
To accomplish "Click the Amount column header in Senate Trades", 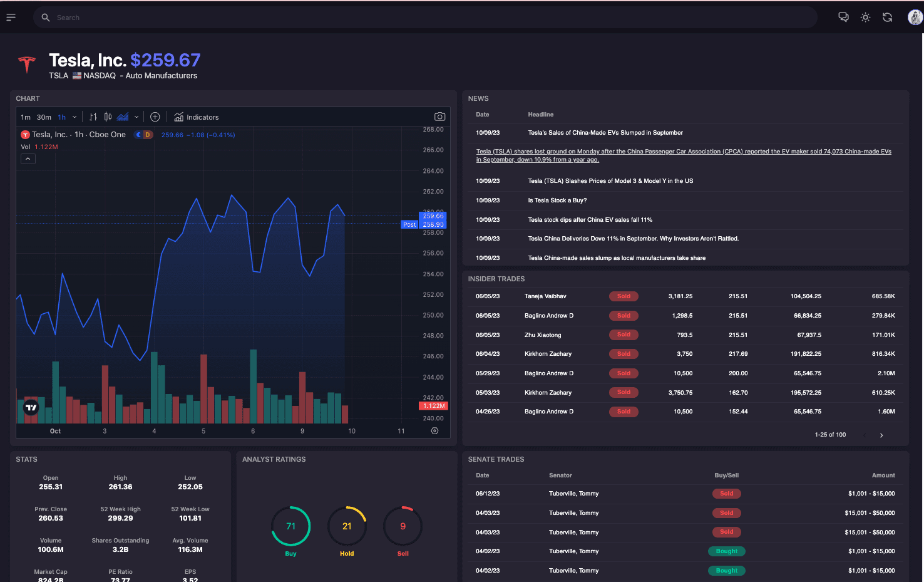I will (883, 475).
